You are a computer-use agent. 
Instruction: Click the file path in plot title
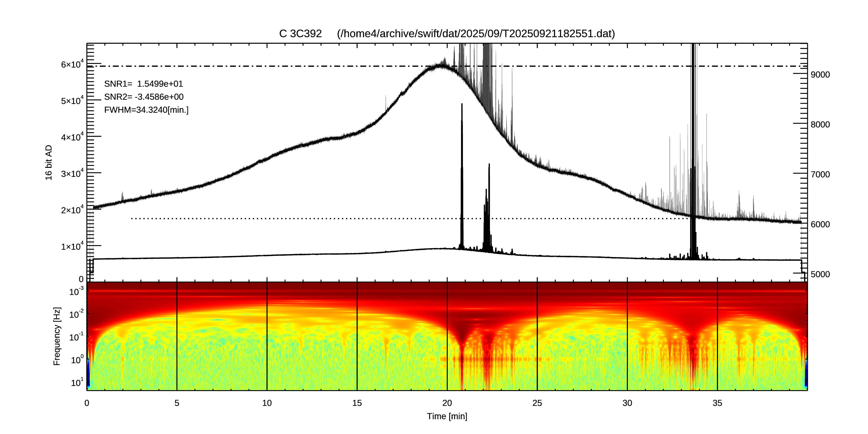[x=476, y=34]
